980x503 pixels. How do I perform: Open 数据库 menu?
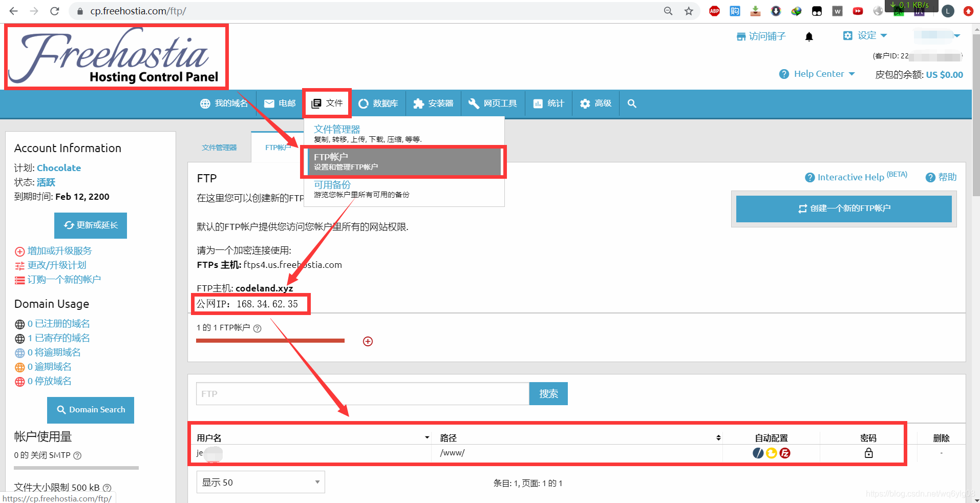pyautogui.click(x=378, y=103)
